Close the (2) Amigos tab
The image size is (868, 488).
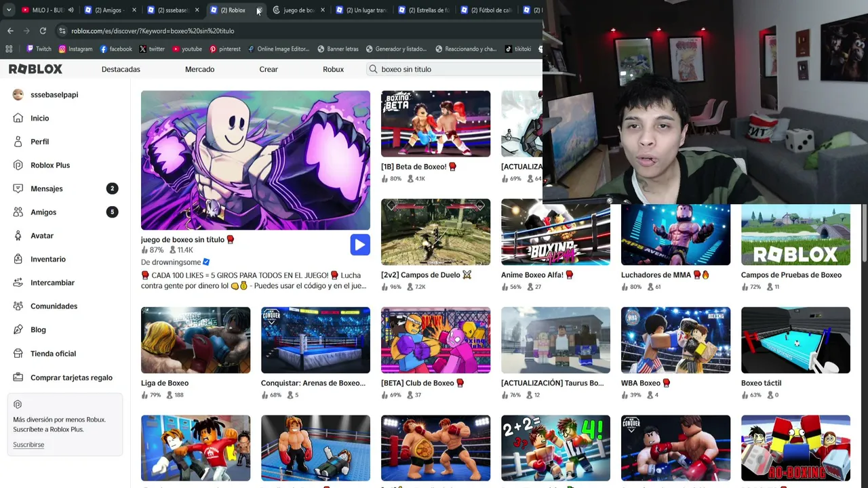click(134, 10)
